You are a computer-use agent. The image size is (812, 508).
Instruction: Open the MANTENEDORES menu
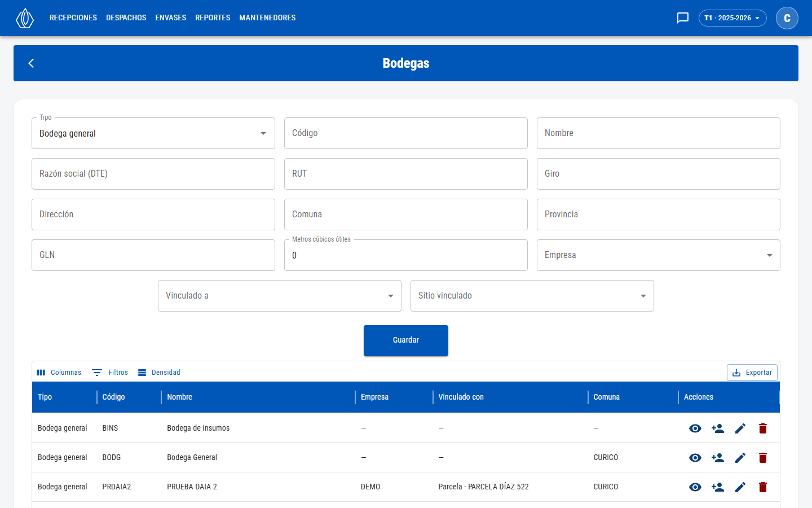tap(267, 18)
